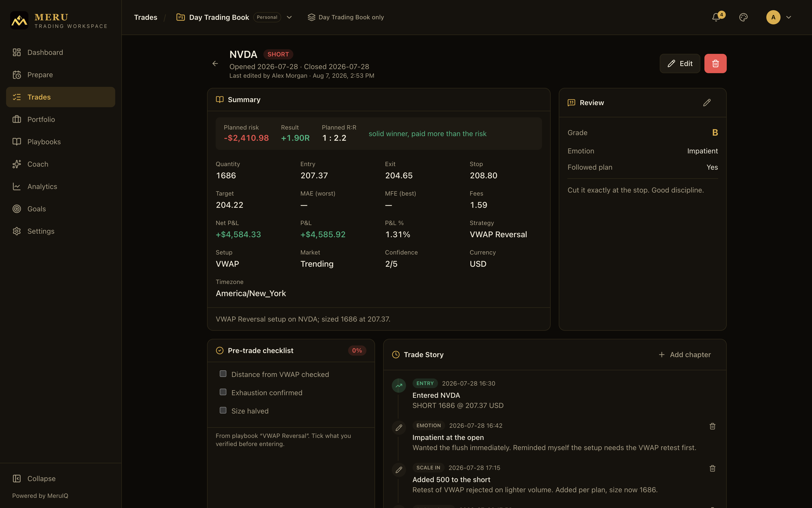
Task: Click the Emotion value Impatient
Action: 702,151
